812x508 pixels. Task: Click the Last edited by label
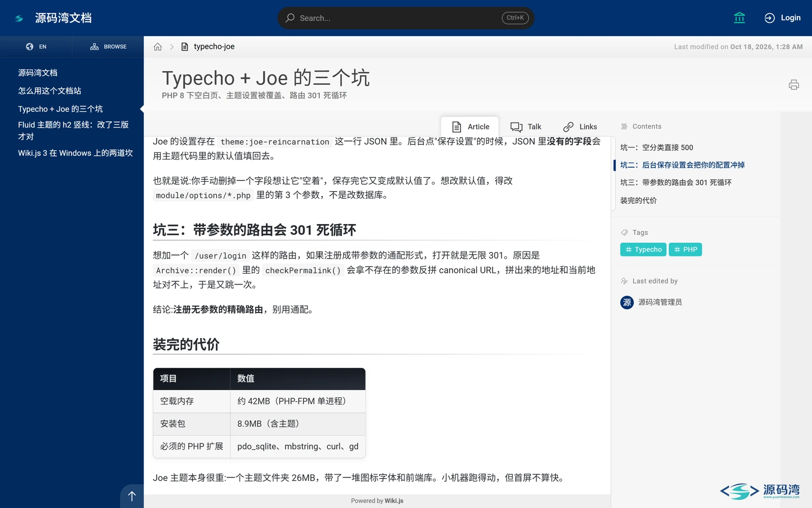pos(655,281)
